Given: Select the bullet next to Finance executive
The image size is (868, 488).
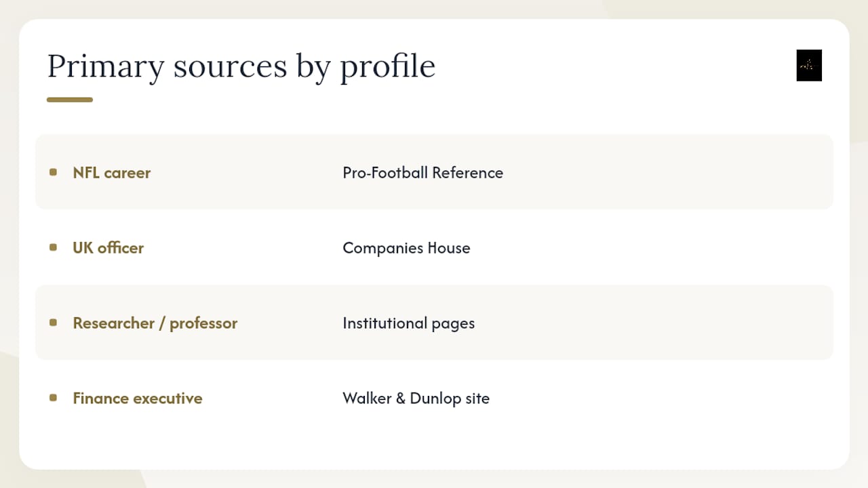Looking at the screenshot, I should pyautogui.click(x=54, y=398).
